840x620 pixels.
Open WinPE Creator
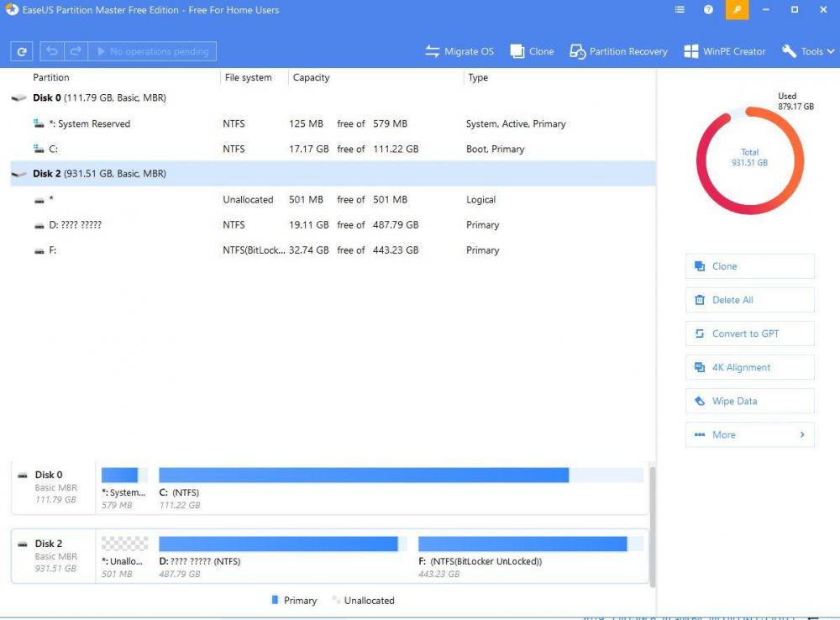point(725,51)
